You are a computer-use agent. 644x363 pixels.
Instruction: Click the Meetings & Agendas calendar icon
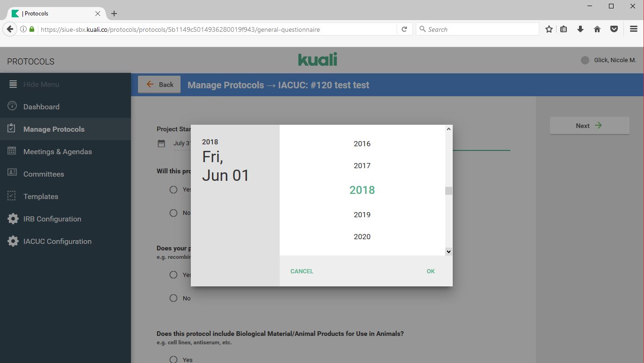click(x=13, y=151)
